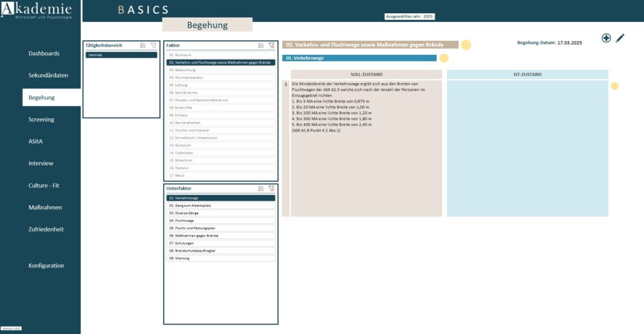Screen dimensions: 644x334
Task: Select 04. Fluchtwege in Unterfaktor list
Action: [x=221, y=221]
